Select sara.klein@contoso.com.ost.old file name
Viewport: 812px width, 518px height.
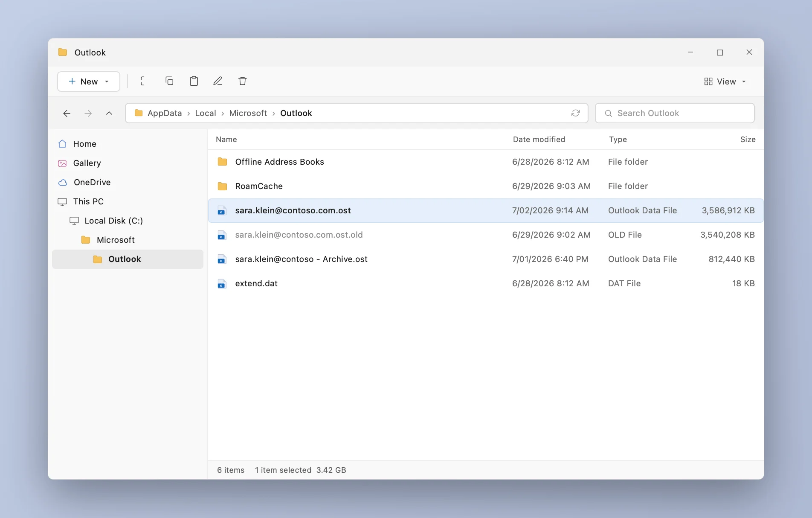299,235
